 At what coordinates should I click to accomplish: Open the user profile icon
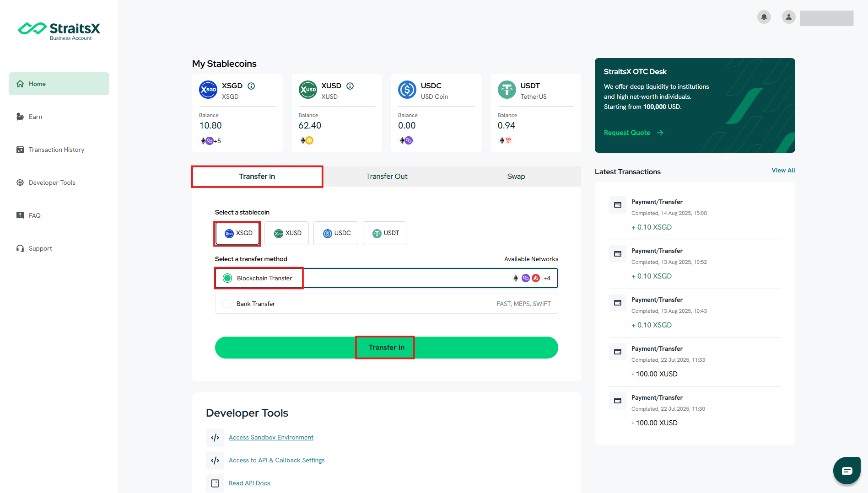[788, 17]
